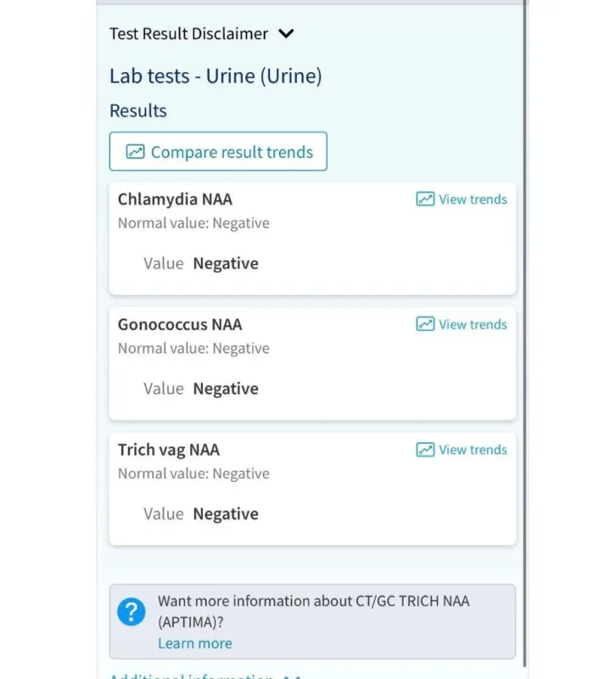Image resolution: width=616 pixels, height=679 pixels.
Task: Click the Lab tests - Urine heading
Action: [x=216, y=76]
